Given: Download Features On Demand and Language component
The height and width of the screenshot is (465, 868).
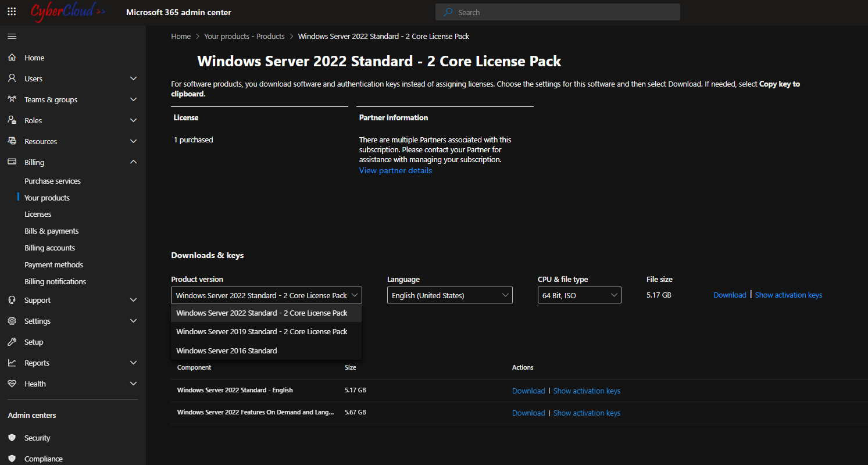Looking at the screenshot, I should click(528, 413).
